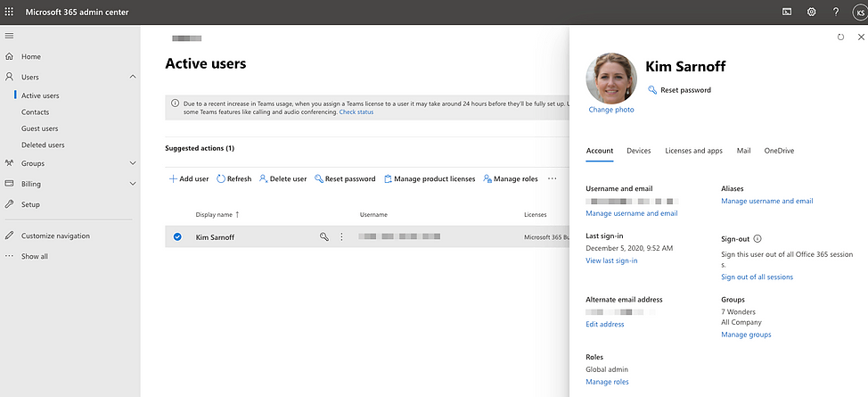Collapse the Users section chevron
Viewport: 868px width, 397px height.
(x=132, y=77)
